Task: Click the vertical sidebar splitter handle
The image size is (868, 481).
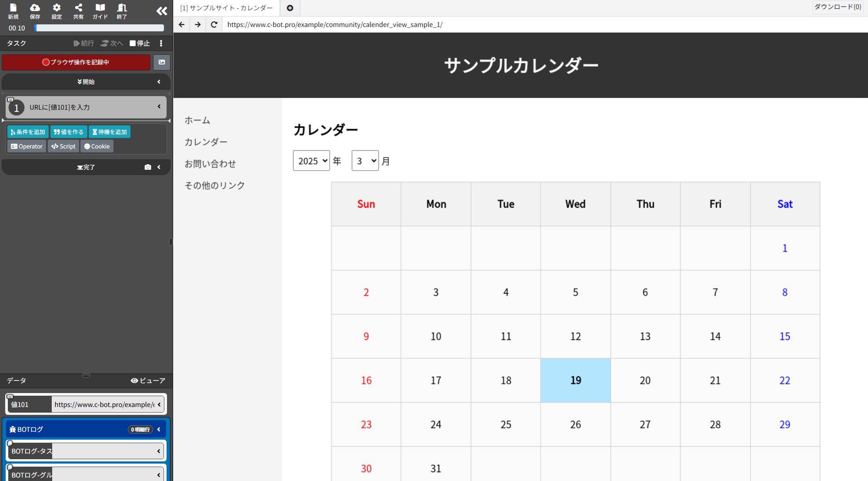Action: coord(171,242)
